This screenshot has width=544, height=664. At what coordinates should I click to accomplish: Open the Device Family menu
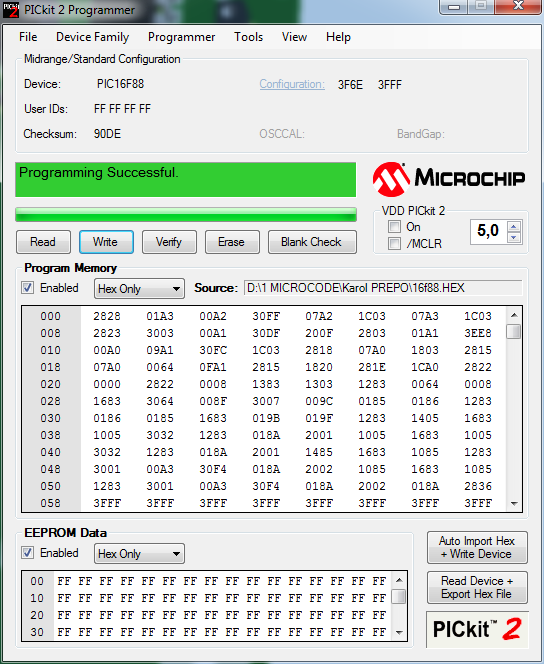pyautogui.click(x=92, y=37)
